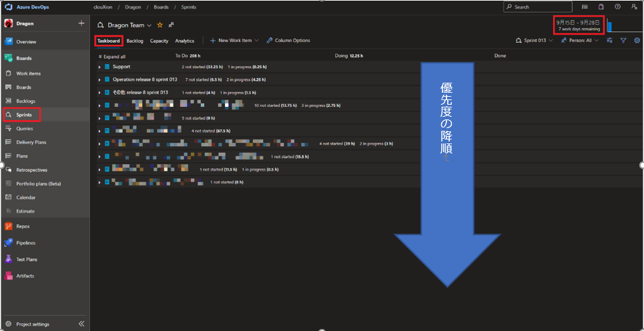Switch to Backlog tab

[x=135, y=41]
